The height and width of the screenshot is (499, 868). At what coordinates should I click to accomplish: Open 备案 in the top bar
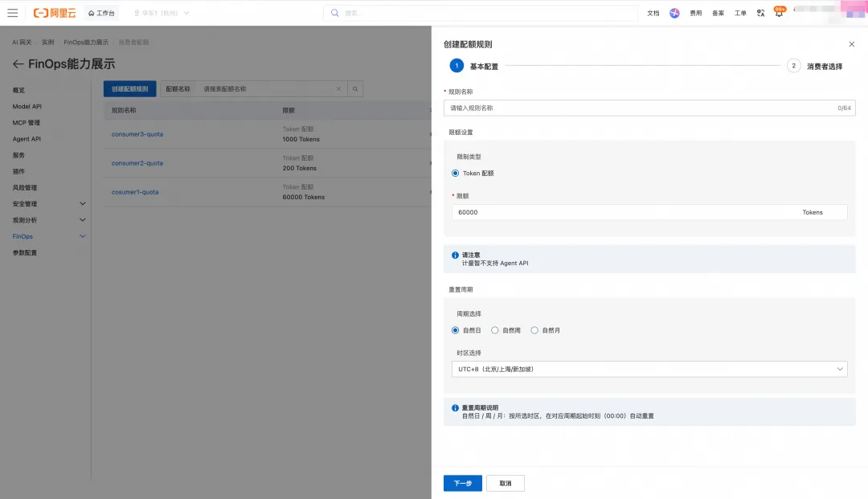718,13
